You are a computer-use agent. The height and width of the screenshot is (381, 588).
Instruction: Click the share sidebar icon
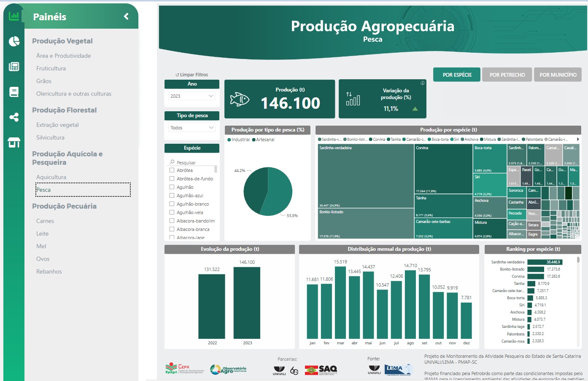(x=14, y=117)
